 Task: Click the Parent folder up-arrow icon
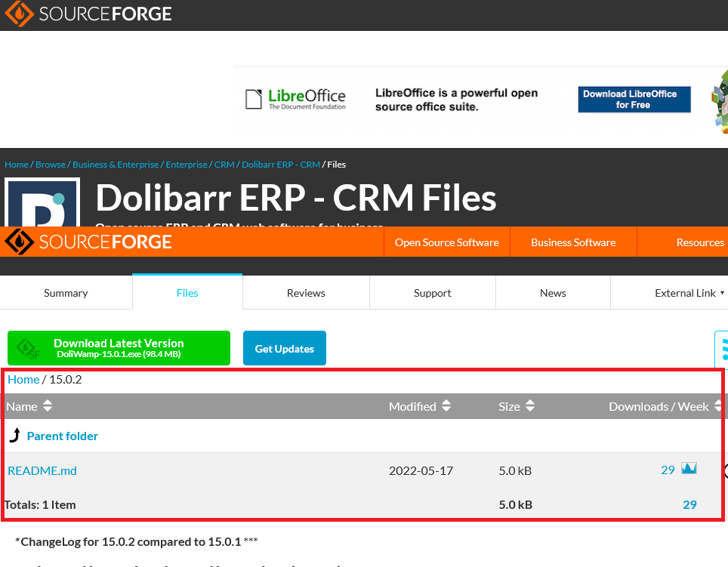coord(15,435)
